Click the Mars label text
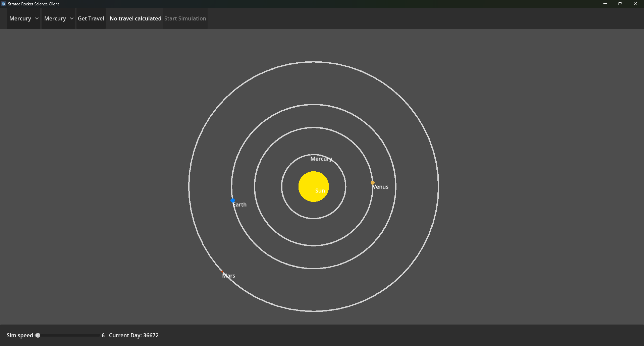Viewport: 644px width, 346px height. pos(229,276)
